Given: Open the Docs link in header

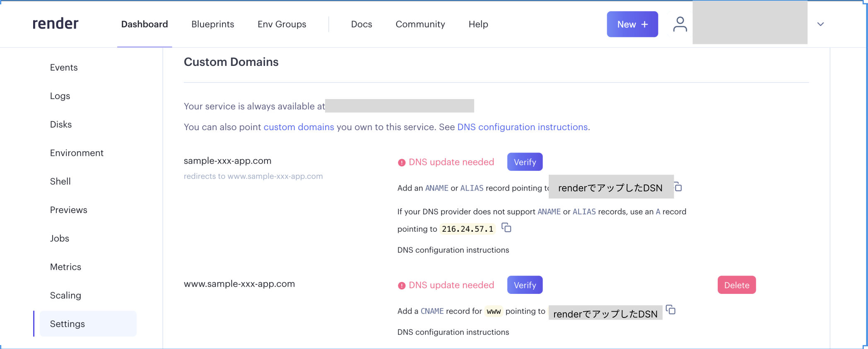Looking at the screenshot, I should 362,24.
